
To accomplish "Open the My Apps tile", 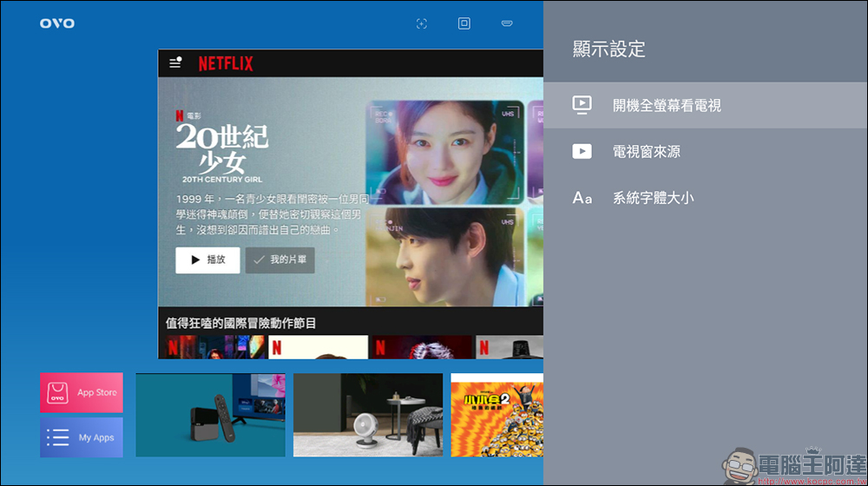I will [x=82, y=437].
